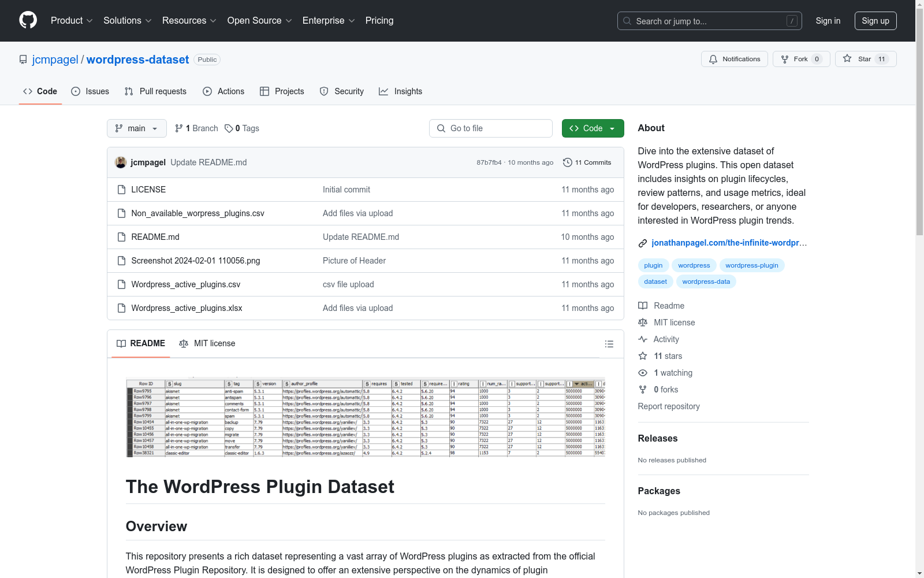
Task: Open the 1 Branch link
Action: [x=196, y=128]
